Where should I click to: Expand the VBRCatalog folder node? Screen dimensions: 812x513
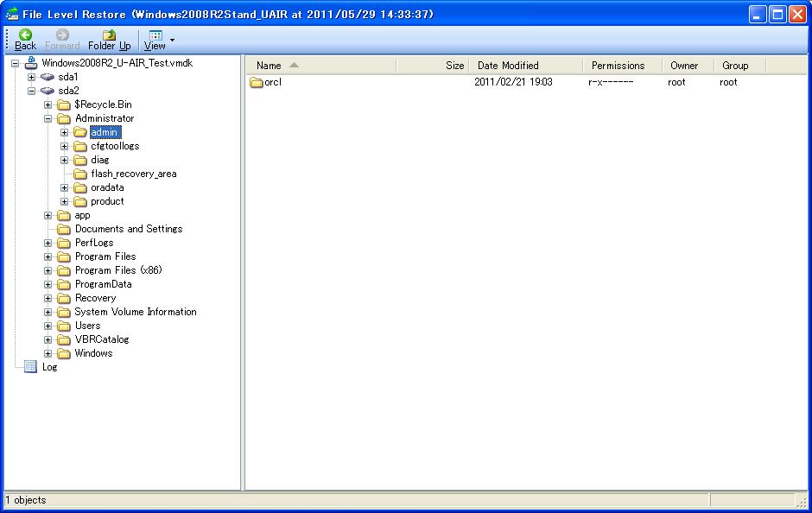point(48,339)
